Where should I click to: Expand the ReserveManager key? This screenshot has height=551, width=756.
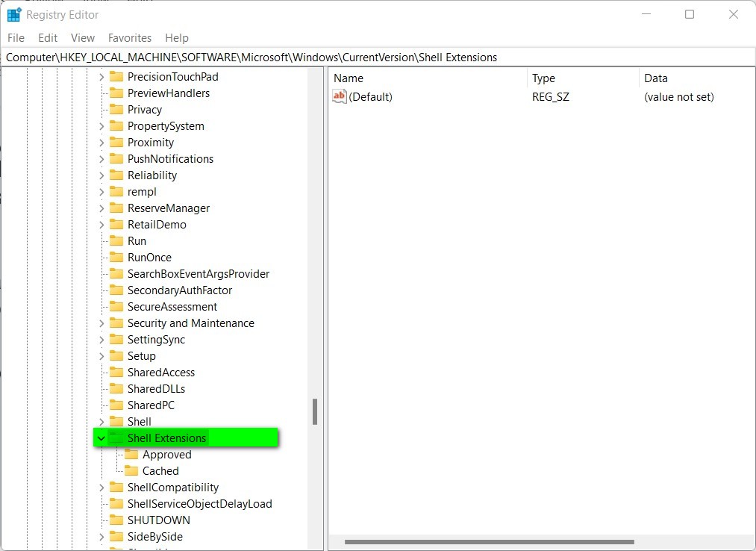[101, 208]
